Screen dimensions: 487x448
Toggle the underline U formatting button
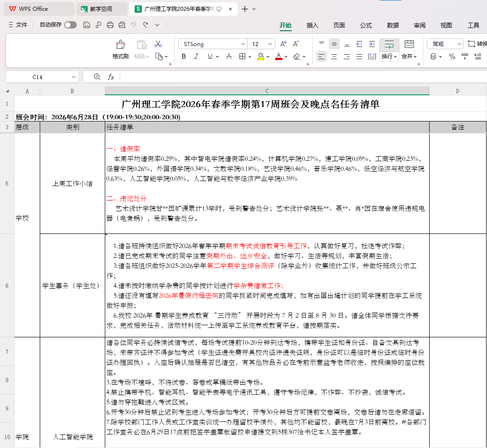[x=210, y=56]
